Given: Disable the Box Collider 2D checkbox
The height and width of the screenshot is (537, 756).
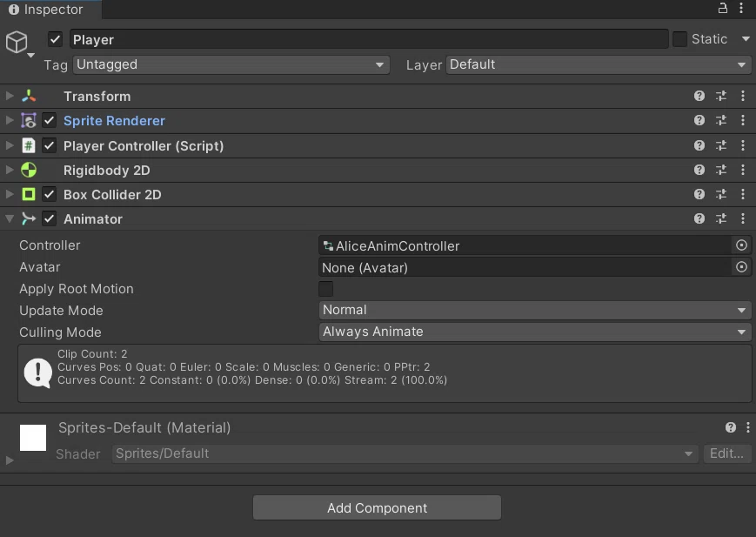Looking at the screenshot, I should click(x=50, y=194).
